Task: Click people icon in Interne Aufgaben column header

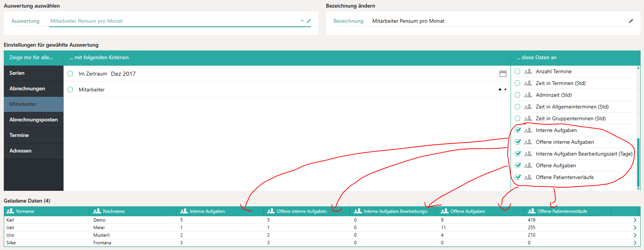Action: [x=184, y=211]
